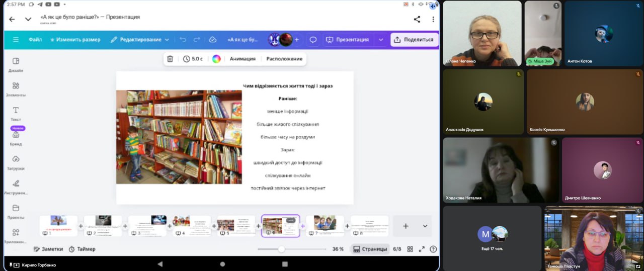Open the Uploads (Загрузки) panel
Screen dimensions: 644x271
click(x=16, y=162)
